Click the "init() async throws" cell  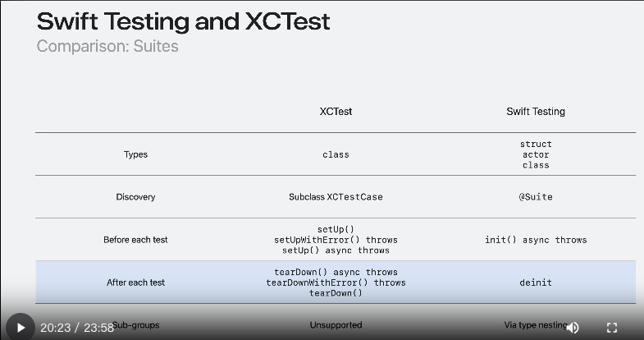(x=536, y=240)
